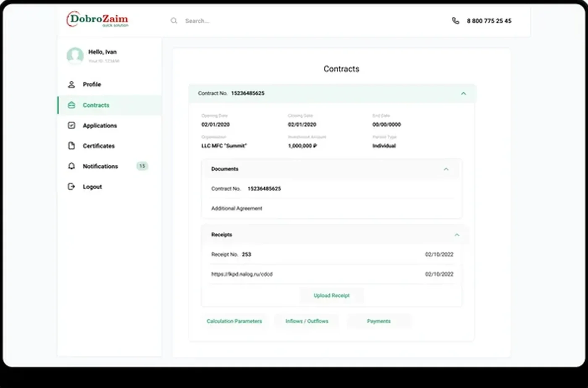Click the search magnifier icon
The height and width of the screenshot is (388, 588).
point(174,21)
